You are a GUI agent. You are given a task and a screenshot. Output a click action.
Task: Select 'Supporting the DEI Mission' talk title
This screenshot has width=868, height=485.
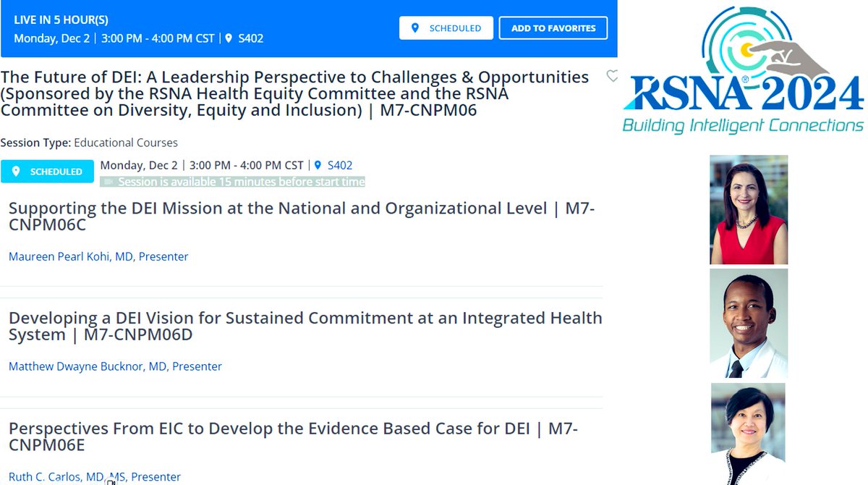pos(302,216)
